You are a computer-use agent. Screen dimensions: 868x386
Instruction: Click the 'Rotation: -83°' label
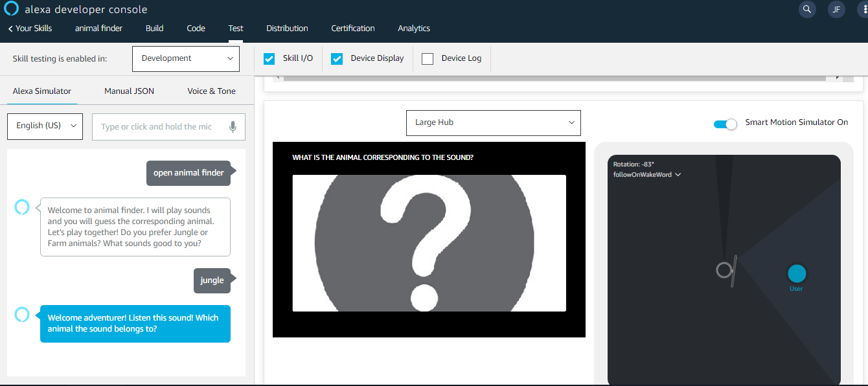(634, 165)
